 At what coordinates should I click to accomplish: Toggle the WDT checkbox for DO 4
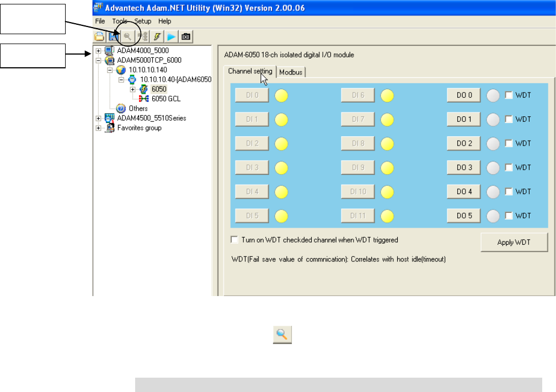coord(509,191)
